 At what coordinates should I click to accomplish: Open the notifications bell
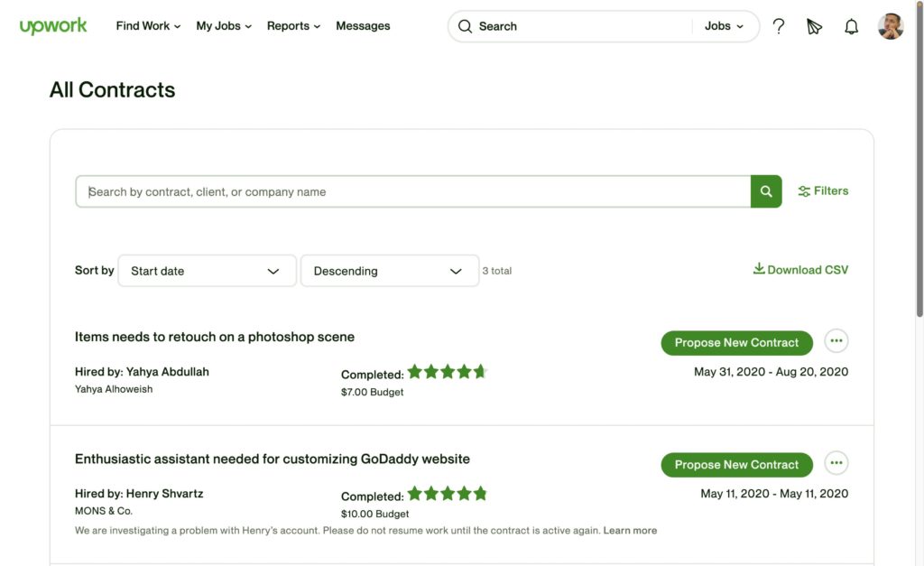point(851,26)
